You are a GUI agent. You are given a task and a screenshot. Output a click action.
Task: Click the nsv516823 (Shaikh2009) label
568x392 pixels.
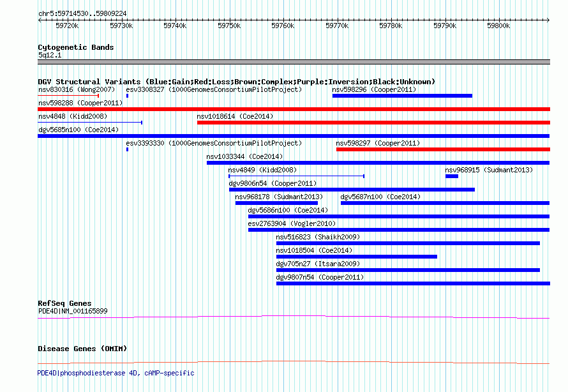pos(318,237)
